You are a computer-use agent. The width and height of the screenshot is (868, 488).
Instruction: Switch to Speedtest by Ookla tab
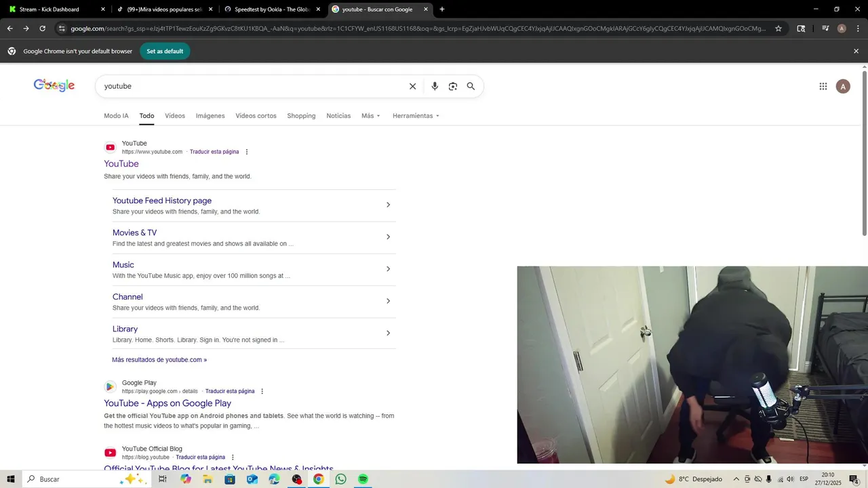point(273,9)
